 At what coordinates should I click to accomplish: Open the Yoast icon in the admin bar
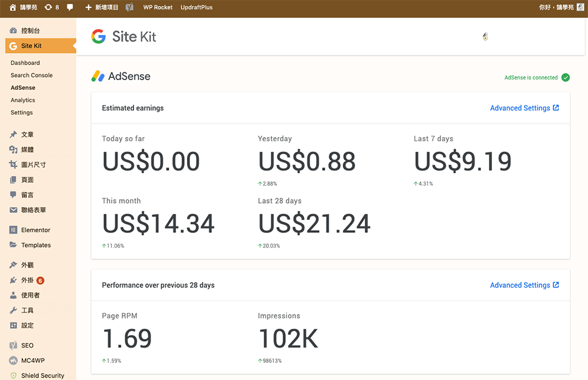pyautogui.click(x=129, y=7)
